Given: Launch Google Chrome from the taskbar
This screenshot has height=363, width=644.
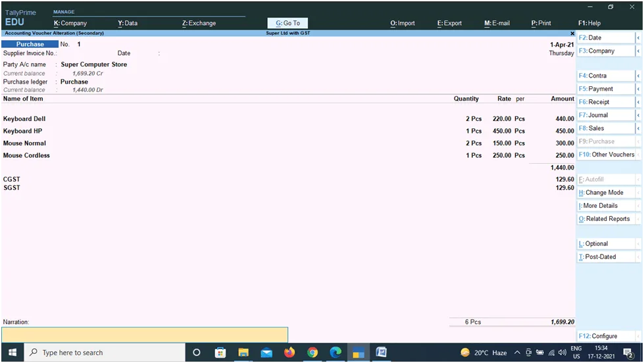Looking at the screenshot, I should coord(312,352).
